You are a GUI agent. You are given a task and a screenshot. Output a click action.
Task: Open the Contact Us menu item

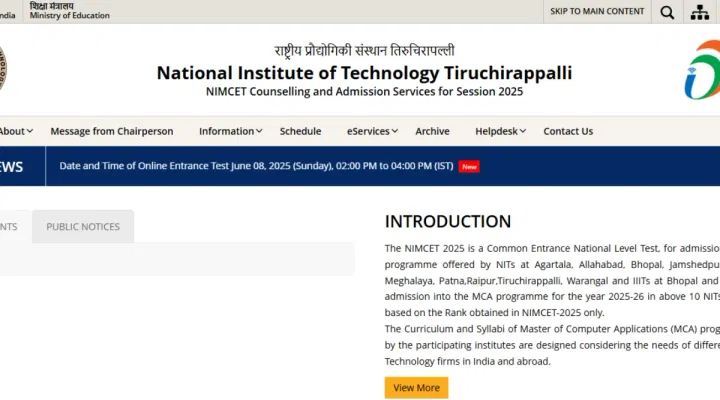pos(568,131)
